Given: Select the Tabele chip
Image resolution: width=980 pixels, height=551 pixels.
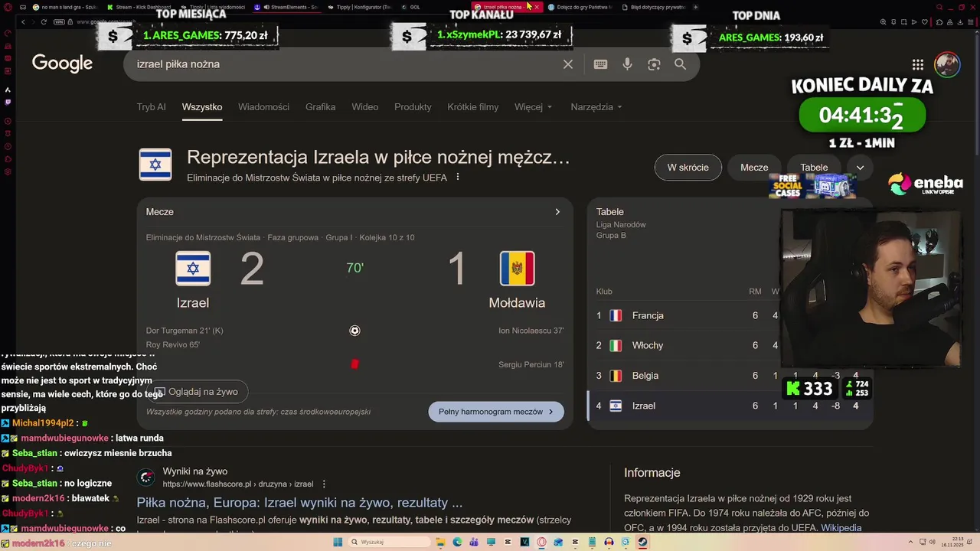Looking at the screenshot, I should click(x=814, y=168).
